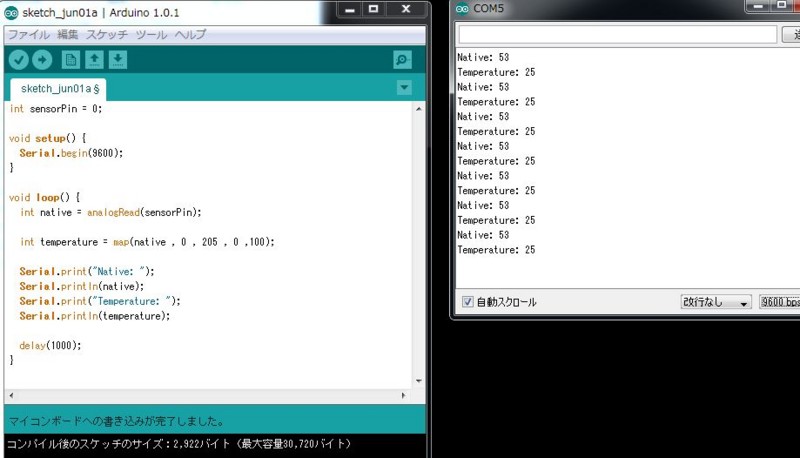Click 'Serial.println(temperature);' line
The image size is (800, 458).
pos(94,316)
